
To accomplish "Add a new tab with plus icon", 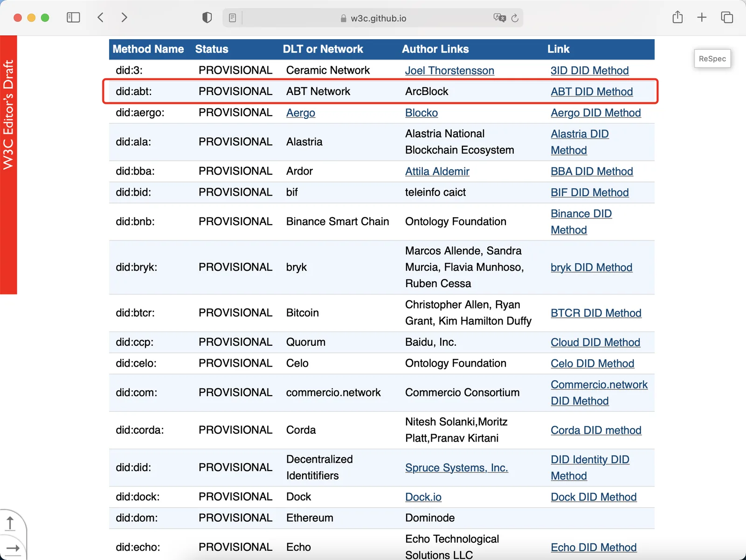I will click(x=702, y=18).
